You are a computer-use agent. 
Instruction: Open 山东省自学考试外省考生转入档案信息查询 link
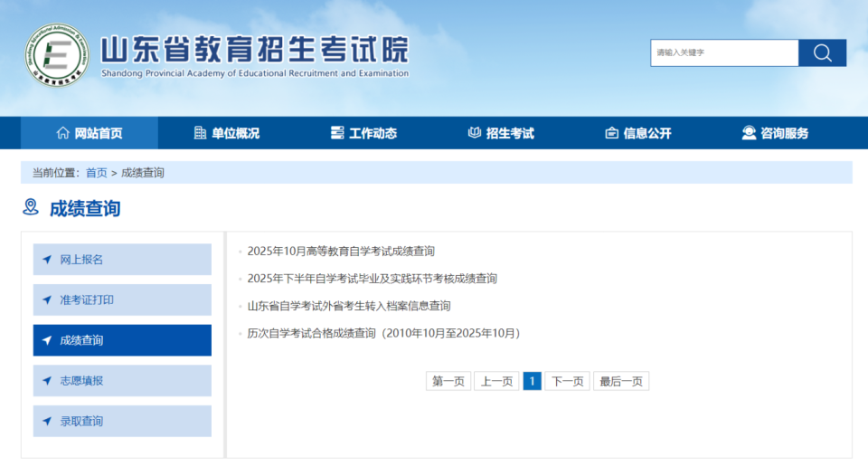click(349, 306)
